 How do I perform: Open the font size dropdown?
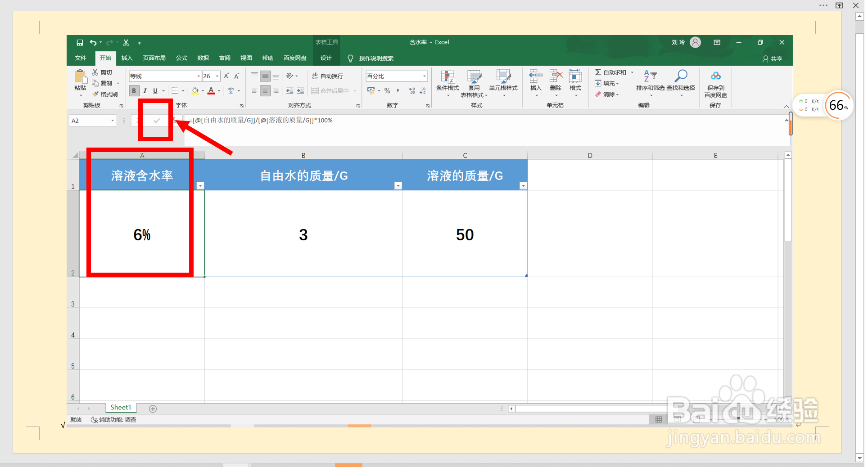coord(217,76)
